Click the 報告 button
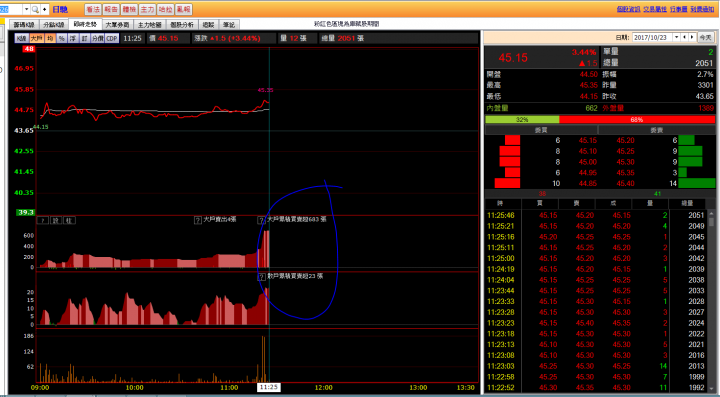The width and height of the screenshot is (720, 397). (x=111, y=9)
